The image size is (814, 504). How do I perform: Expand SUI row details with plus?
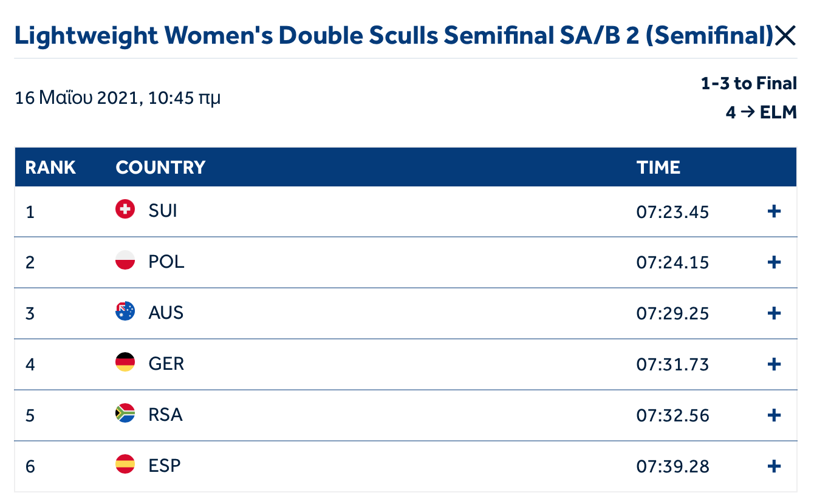pos(774,211)
